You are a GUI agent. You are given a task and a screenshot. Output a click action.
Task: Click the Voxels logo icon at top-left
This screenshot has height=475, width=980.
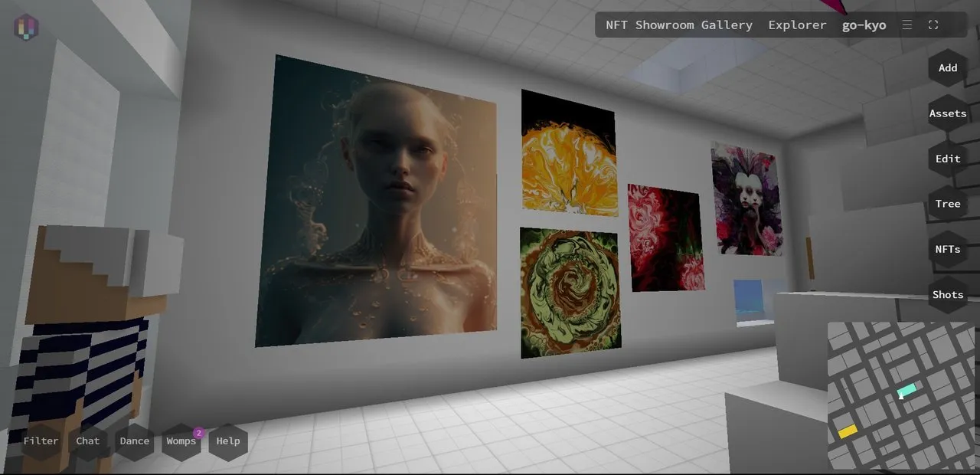pyautogui.click(x=26, y=28)
